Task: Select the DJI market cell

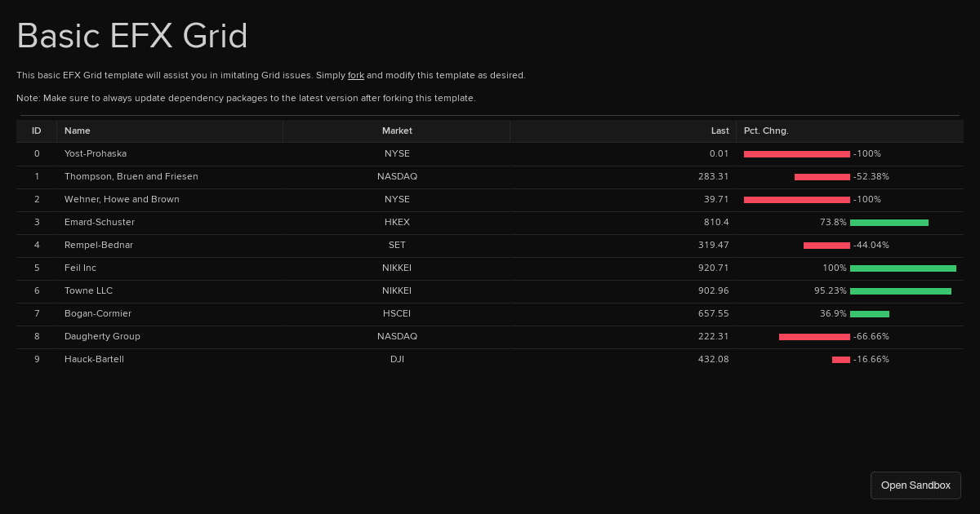Action: coord(397,359)
